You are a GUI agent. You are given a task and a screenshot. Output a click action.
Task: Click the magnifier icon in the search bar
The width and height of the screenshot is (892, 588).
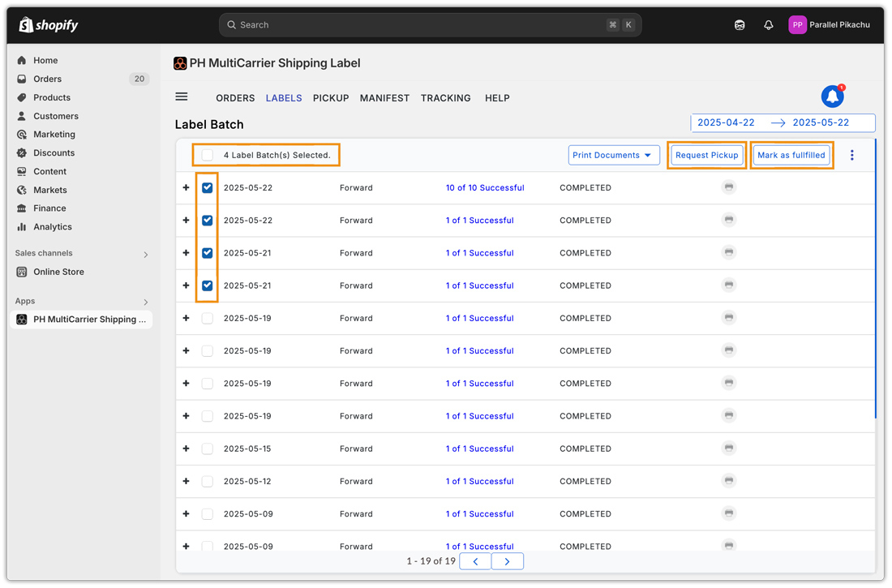[232, 25]
